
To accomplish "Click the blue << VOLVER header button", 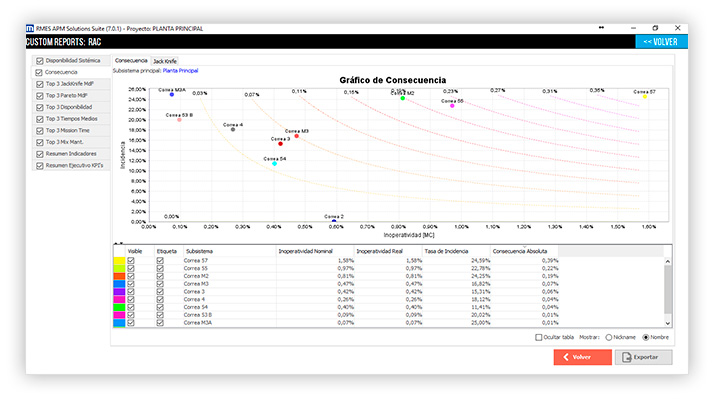I will coord(661,42).
